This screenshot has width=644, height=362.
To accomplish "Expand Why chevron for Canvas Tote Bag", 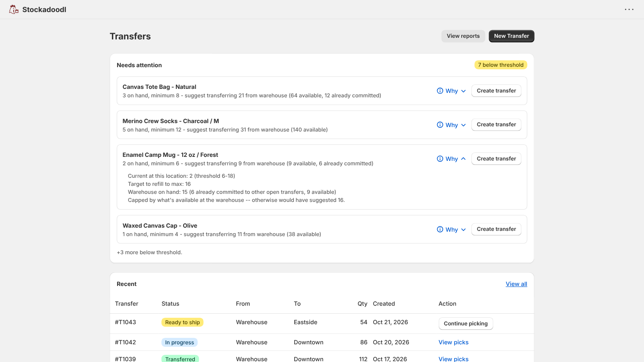I will click(463, 91).
